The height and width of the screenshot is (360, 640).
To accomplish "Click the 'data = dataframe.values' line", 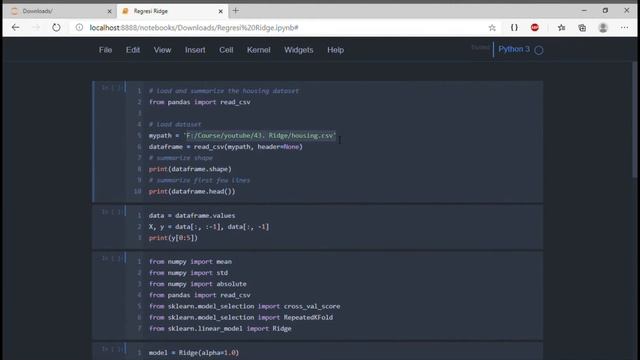I will point(192,216).
